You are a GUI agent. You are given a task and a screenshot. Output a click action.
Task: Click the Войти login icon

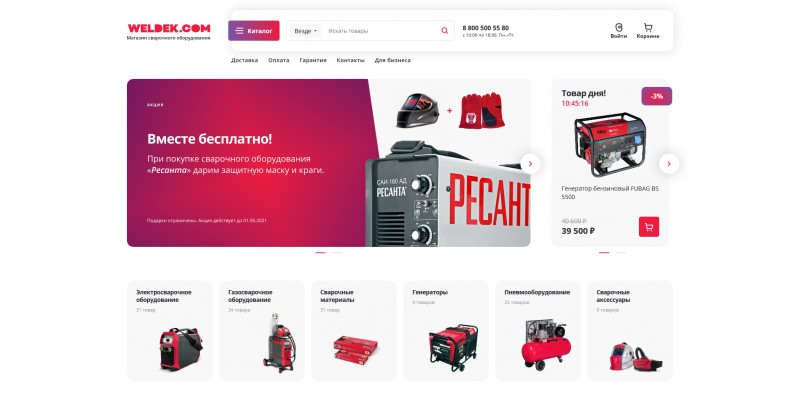(619, 31)
